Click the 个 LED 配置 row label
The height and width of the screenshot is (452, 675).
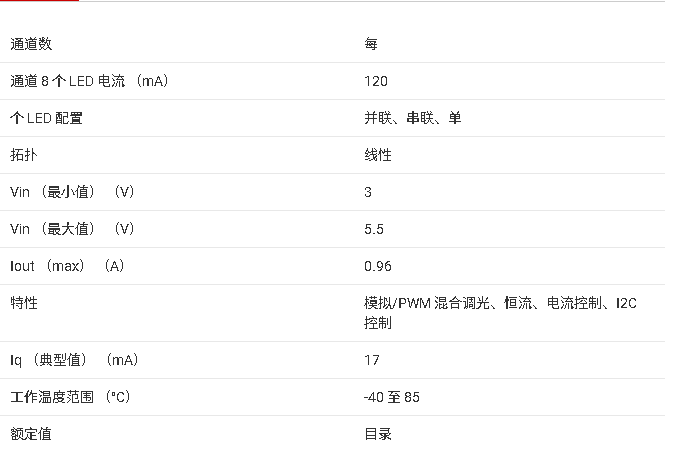[46, 118]
